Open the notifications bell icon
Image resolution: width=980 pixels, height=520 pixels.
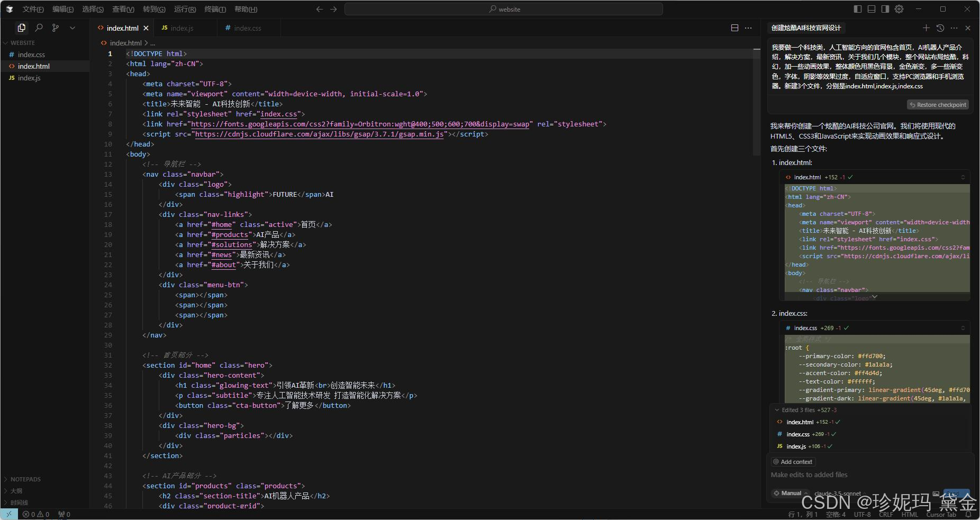pos(968,514)
